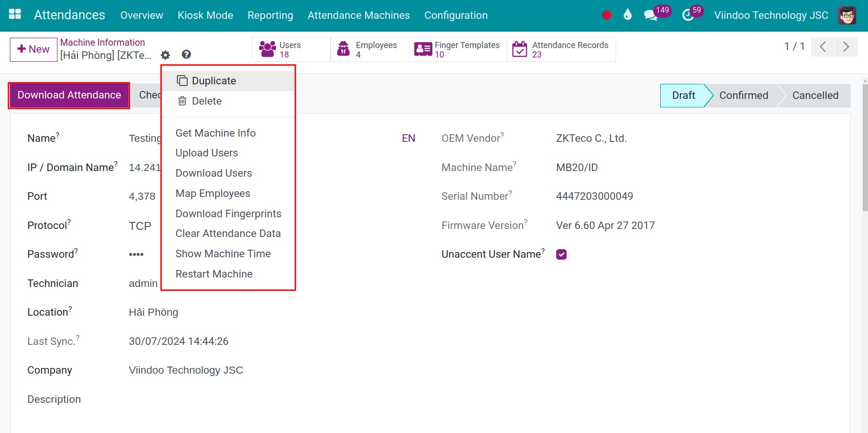Uncheck the Unaccent User Name checkbox
Screen dimensions: 868x433
[561, 254]
